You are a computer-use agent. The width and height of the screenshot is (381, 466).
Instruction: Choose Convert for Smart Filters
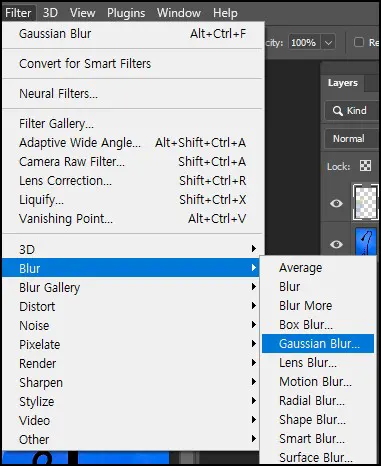(x=133, y=64)
